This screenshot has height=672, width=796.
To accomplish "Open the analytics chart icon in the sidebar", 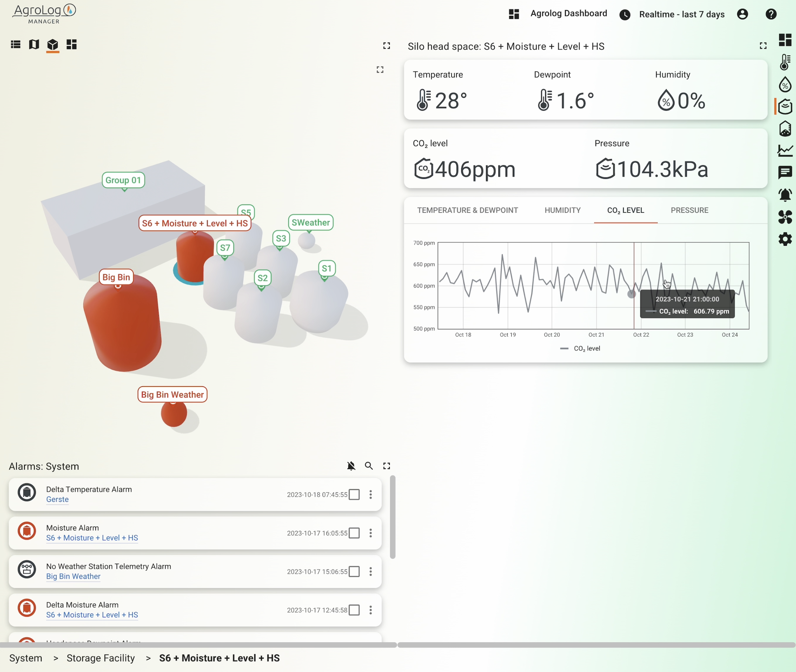I will [x=785, y=150].
